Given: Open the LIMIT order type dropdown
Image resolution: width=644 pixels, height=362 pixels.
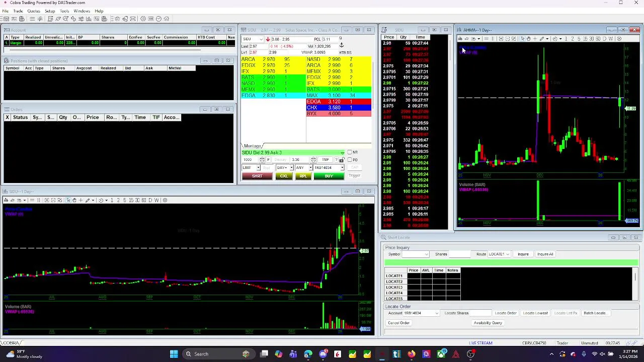Looking at the screenshot, I should pos(259,167).
